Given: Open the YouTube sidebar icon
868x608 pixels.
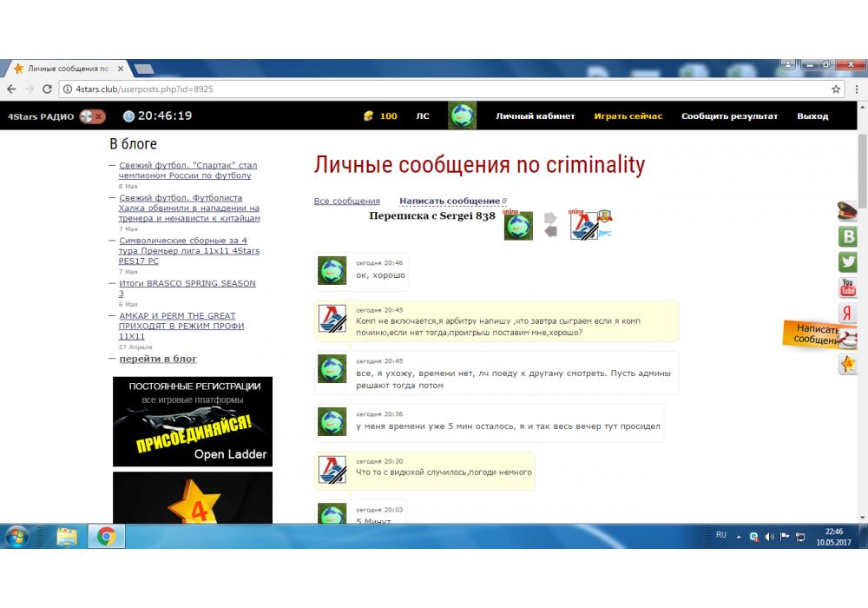Looking at the screenshot, I should 847,287.
